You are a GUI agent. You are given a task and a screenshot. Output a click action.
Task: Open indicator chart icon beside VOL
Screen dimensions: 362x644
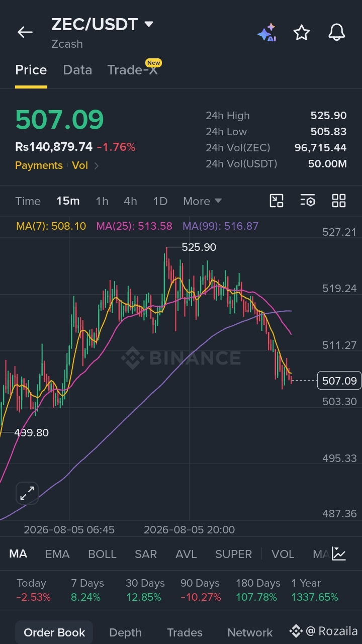[x=339, y=554]
